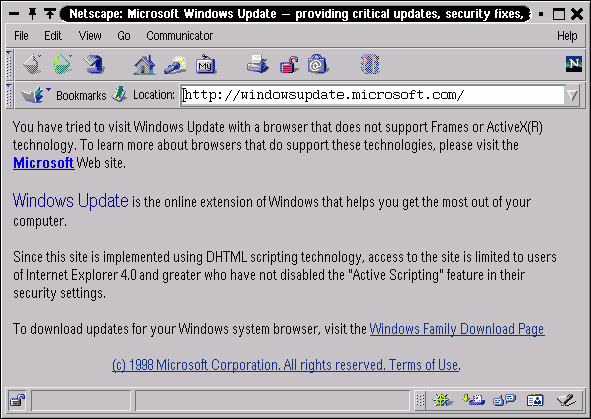Open the My Netscape icon

coord(205,64)
